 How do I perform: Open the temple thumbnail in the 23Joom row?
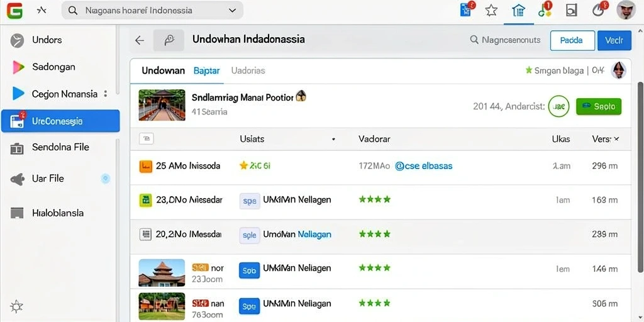coord(162,273)
